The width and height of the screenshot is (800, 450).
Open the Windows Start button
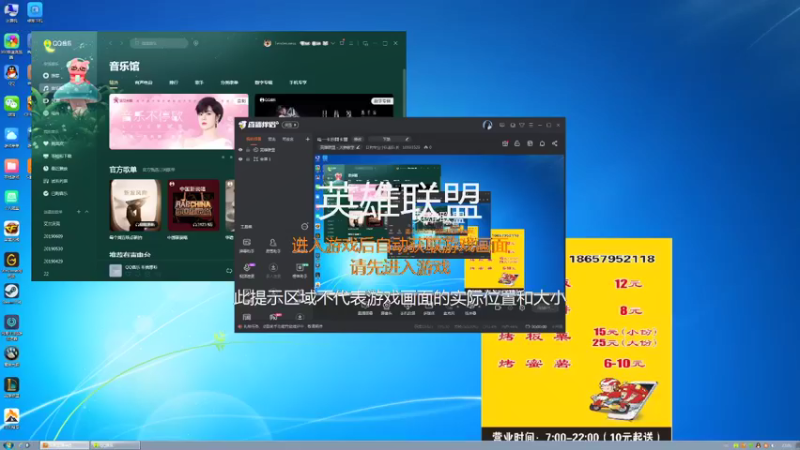pyautogui.click(x=9, y=445)
